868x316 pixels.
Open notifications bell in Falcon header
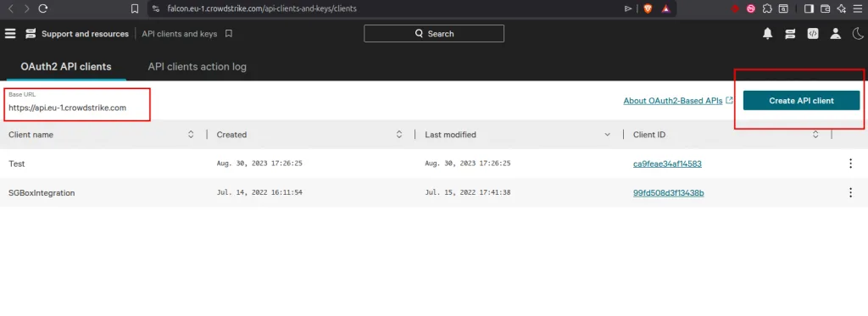767,34
